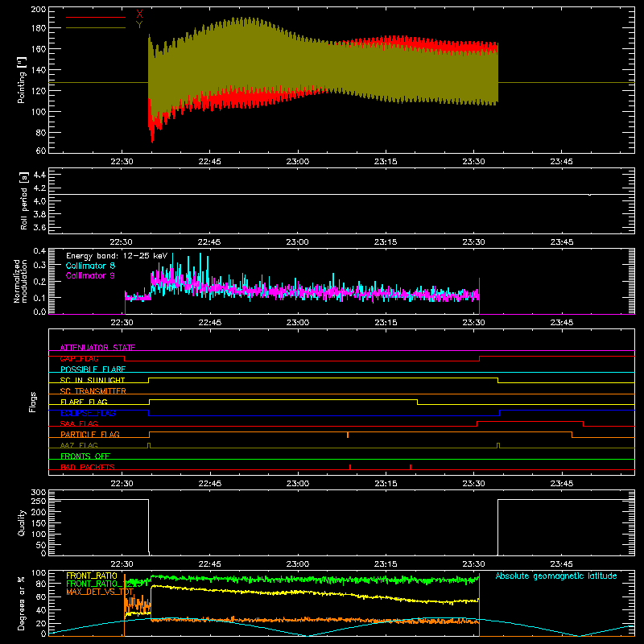
Task: Click the 'Absolute geomagnetic latitude' label
Action: coord(556,576)
